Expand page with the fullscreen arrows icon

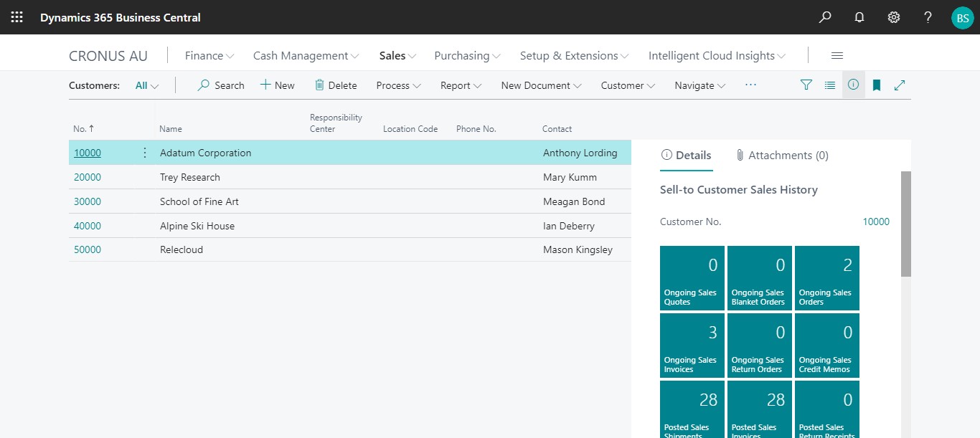click(x=900, y=85)
